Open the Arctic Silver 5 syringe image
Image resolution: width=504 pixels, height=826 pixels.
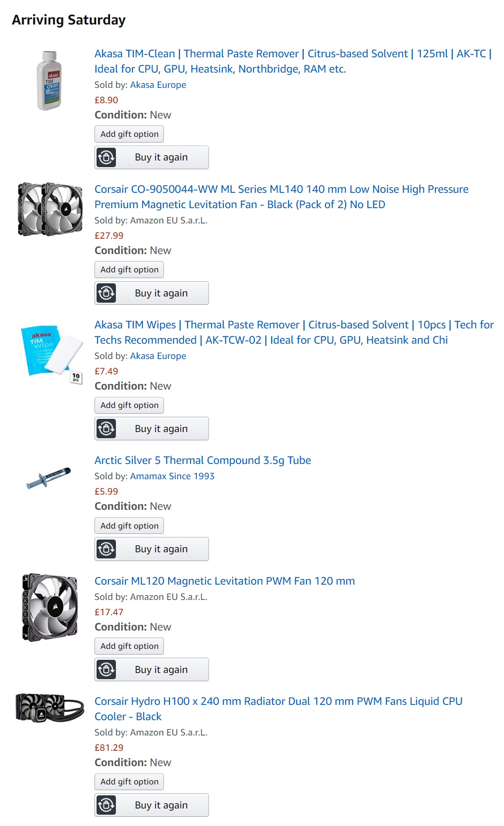[x=49, y=477]
